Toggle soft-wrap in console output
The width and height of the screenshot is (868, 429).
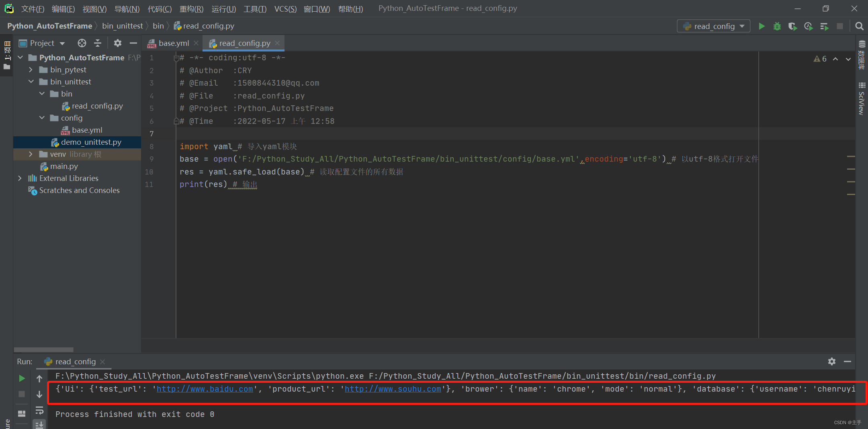pos(39,410)
